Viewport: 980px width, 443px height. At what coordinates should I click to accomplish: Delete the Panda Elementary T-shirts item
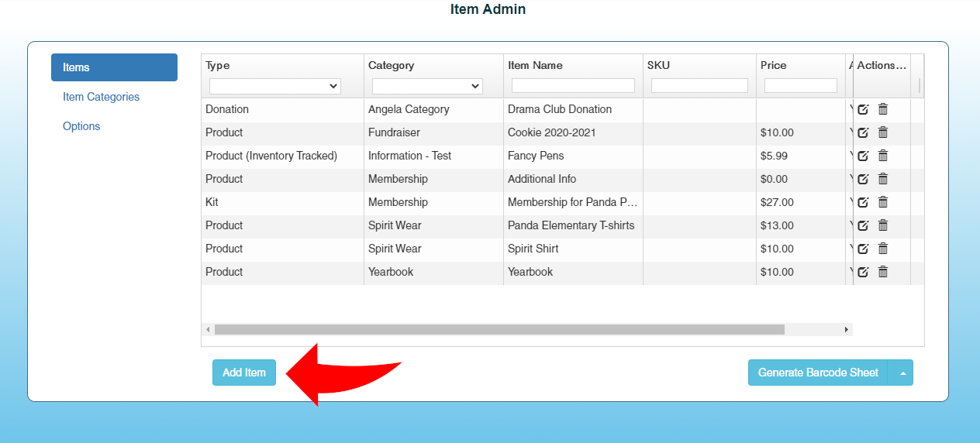point(882,225)
